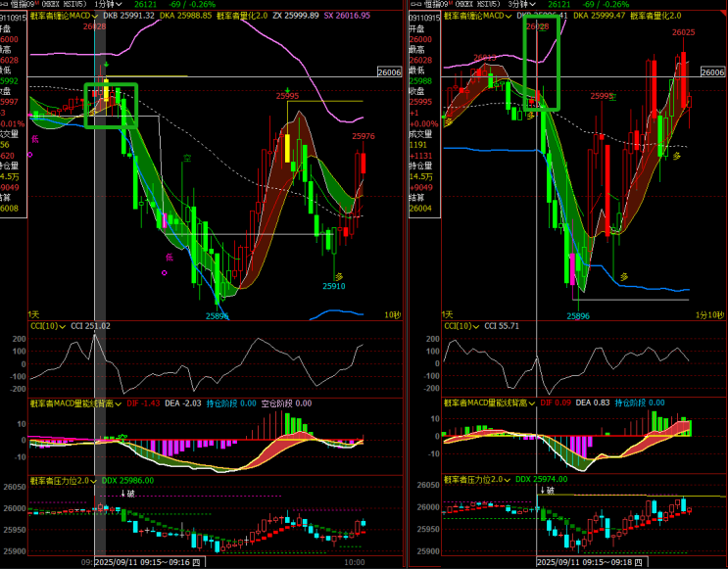728x569 pixels.
Task: Expand 概率者缠论MACD indicator menu in left chart
Action: 64,17
